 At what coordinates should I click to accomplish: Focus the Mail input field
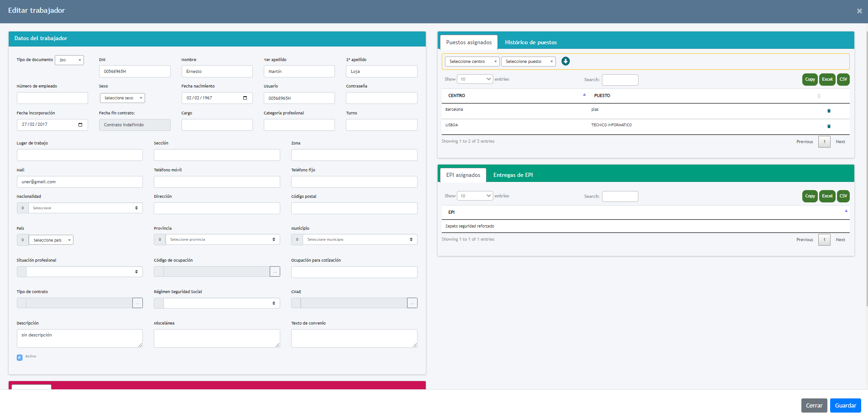pos(80,182)
